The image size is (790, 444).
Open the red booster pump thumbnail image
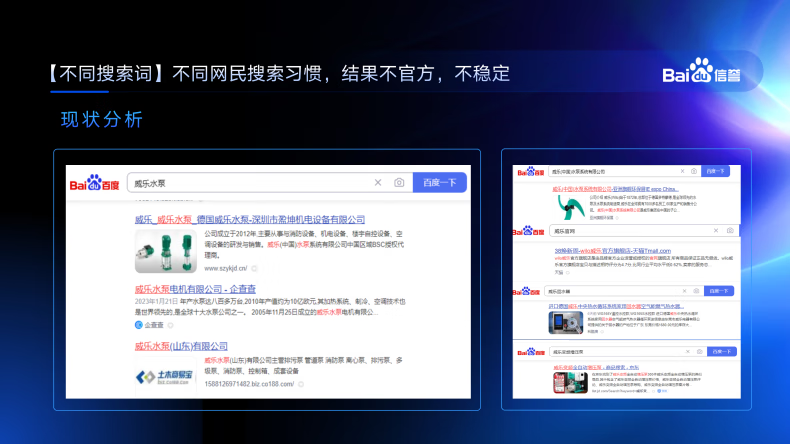tap(570, 383)
